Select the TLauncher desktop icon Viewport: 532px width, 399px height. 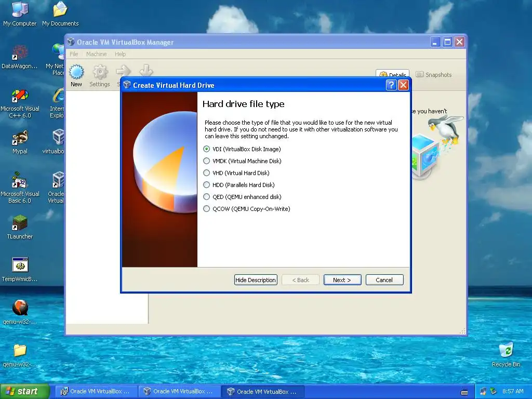coord(20,227)
